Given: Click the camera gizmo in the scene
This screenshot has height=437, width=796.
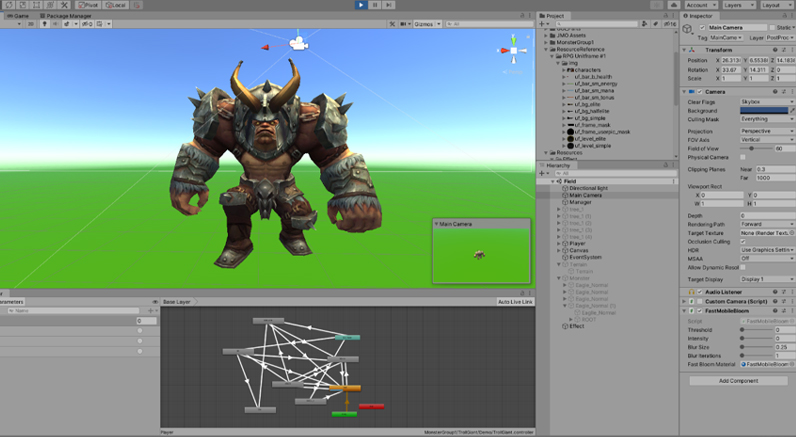Looking at the screenshot, I should [297, 42].
